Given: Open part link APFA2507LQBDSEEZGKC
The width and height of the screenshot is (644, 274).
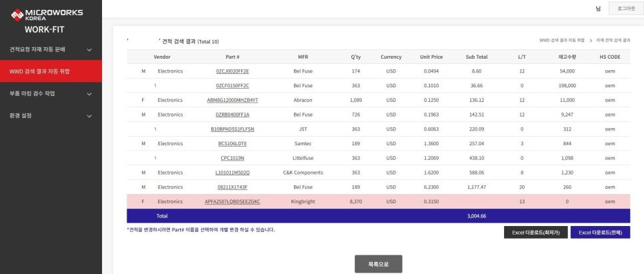Looking at the screenshot, I should pos(233,201).
